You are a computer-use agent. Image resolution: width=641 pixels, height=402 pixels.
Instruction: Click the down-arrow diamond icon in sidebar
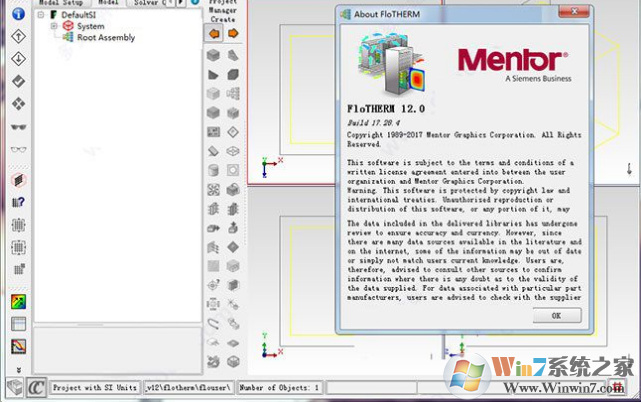(x=18, y=58)
